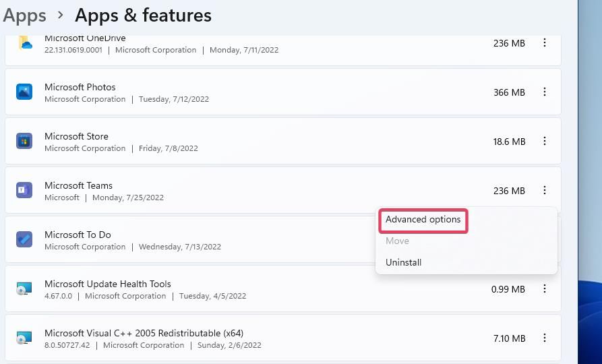Select the Microsoft Update Health Tools name
Image resolution: width=602 pixels, height=364 pixels.
107,284
